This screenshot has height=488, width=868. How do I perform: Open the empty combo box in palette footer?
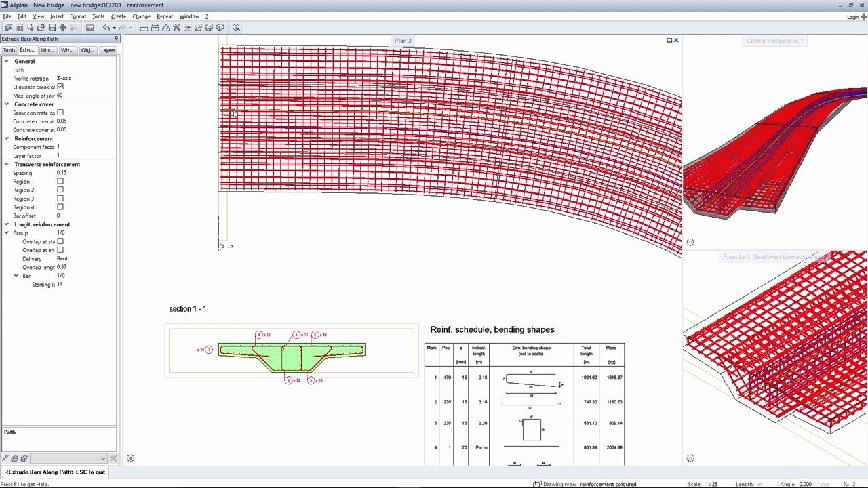[68, 458]
